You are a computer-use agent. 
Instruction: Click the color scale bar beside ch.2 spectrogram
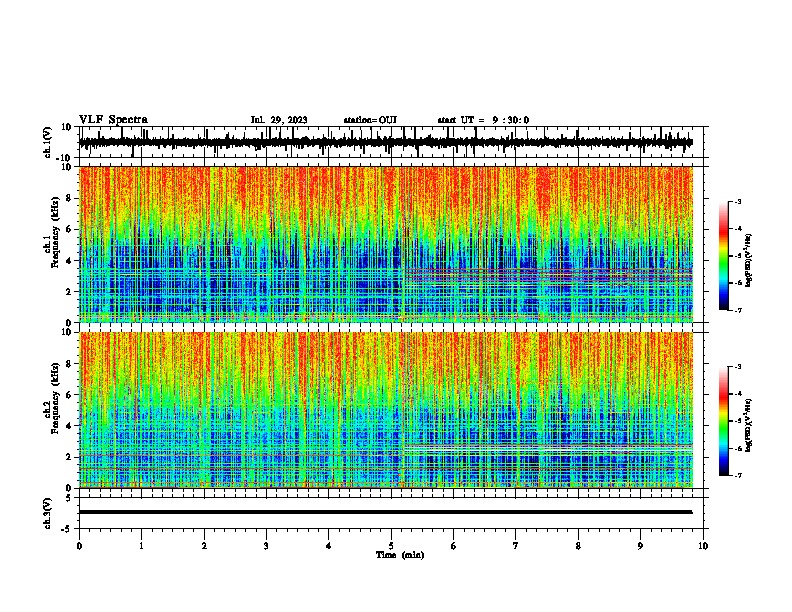(x=724, y=421)
